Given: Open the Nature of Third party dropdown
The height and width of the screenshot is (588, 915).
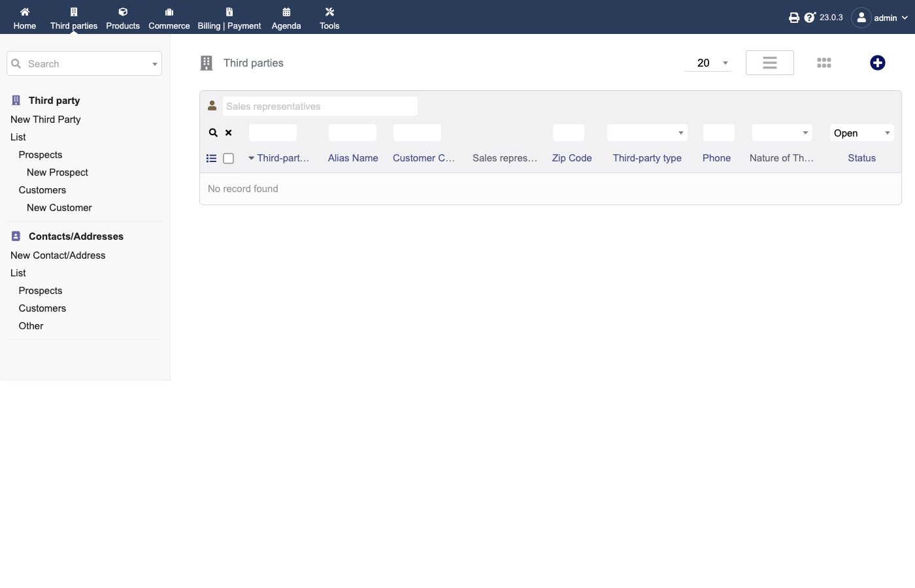Looking at the screenshot, I should click(782, 133).
